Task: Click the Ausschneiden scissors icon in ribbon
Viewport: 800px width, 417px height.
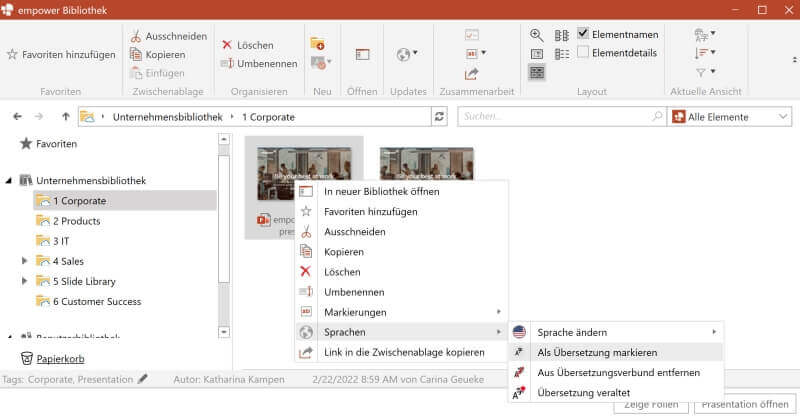Action: pos(136,36)
